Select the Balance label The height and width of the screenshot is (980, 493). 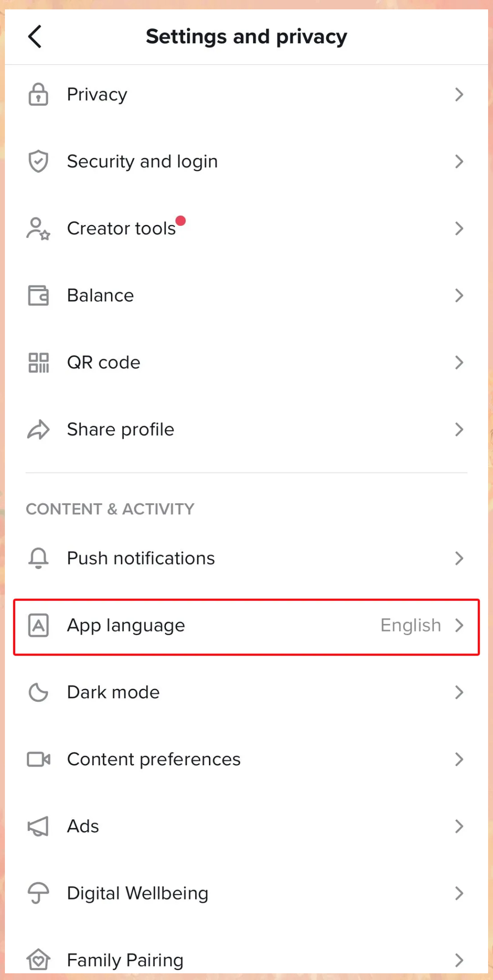[x=100, y=295]
